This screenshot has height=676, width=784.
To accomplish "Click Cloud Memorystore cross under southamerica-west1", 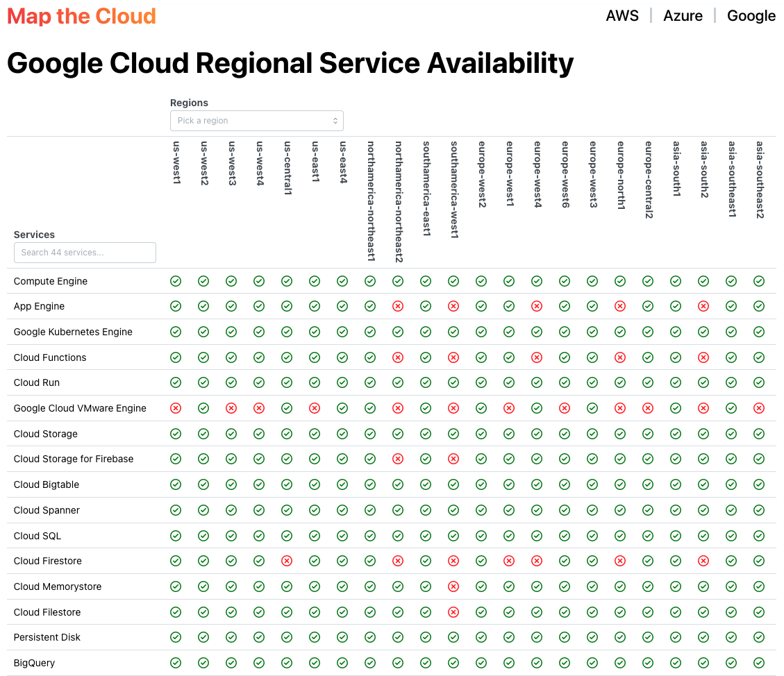I will point(453,586).
